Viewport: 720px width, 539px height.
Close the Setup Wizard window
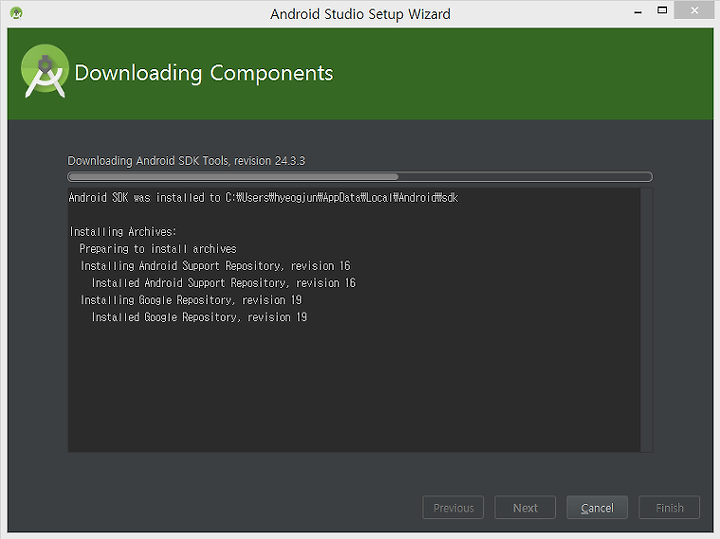coord(694,11)
